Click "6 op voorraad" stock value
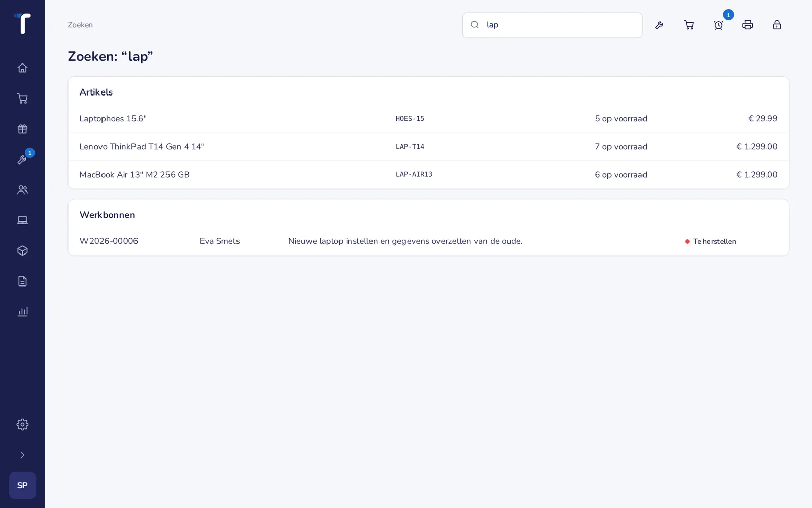 621,175
